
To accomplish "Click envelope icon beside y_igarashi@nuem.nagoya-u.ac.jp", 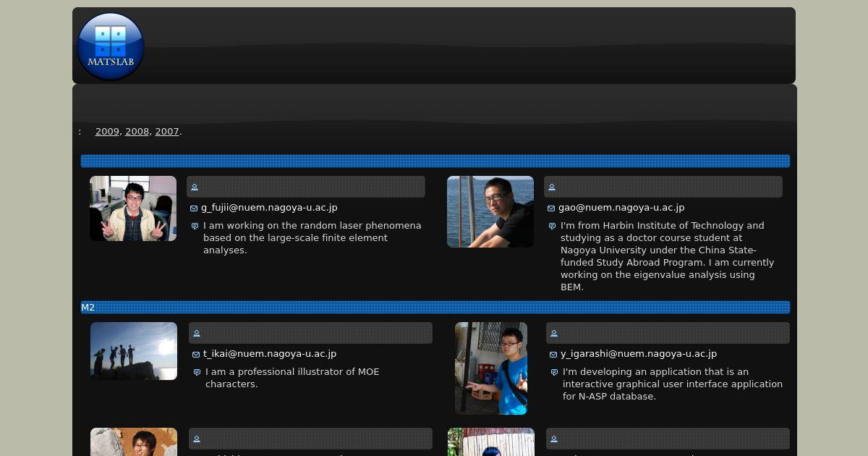I will coord(553,355).
